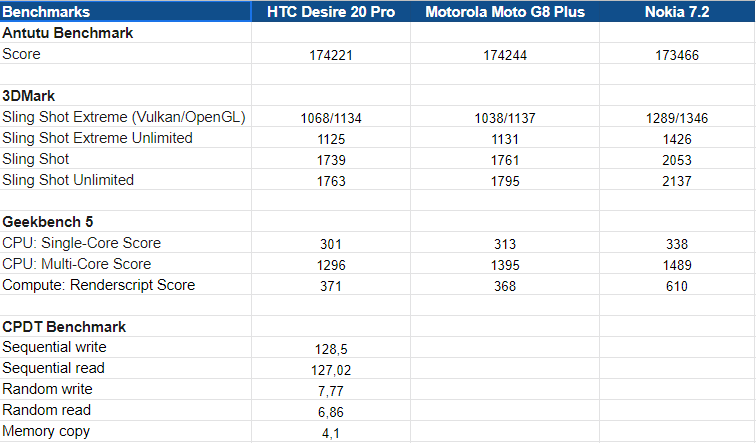
Task: Select cell with value 1131
Action: 505,138
